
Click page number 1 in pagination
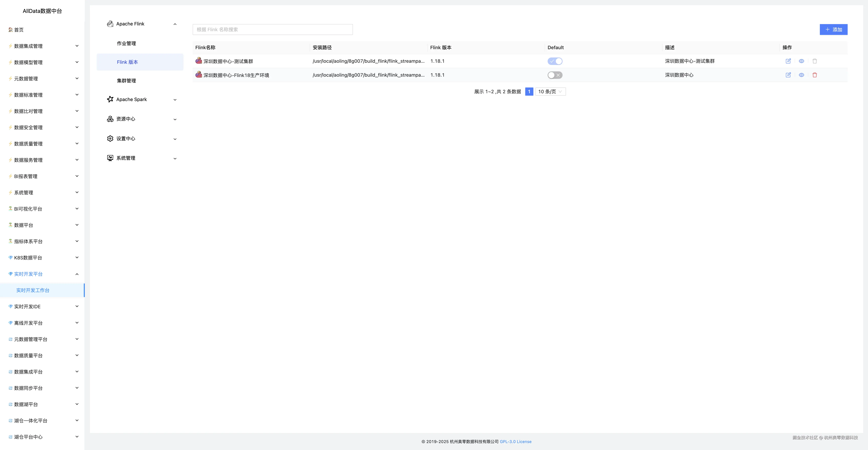[529, 92]
